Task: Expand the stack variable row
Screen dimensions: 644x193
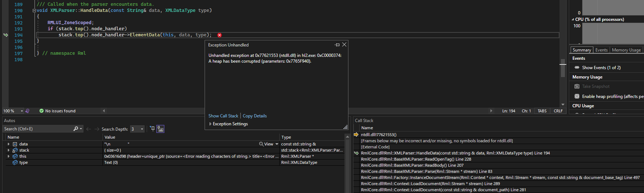Action: click(x=9, y=150)
